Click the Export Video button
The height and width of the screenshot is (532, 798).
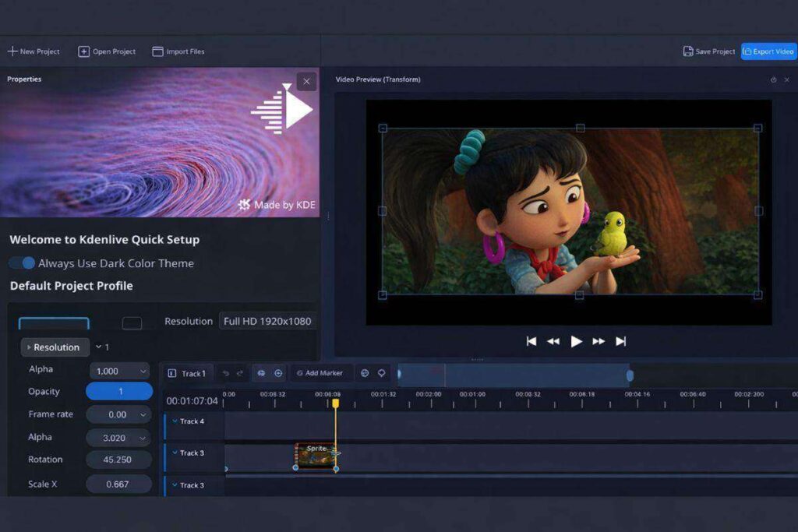point(768,51)
